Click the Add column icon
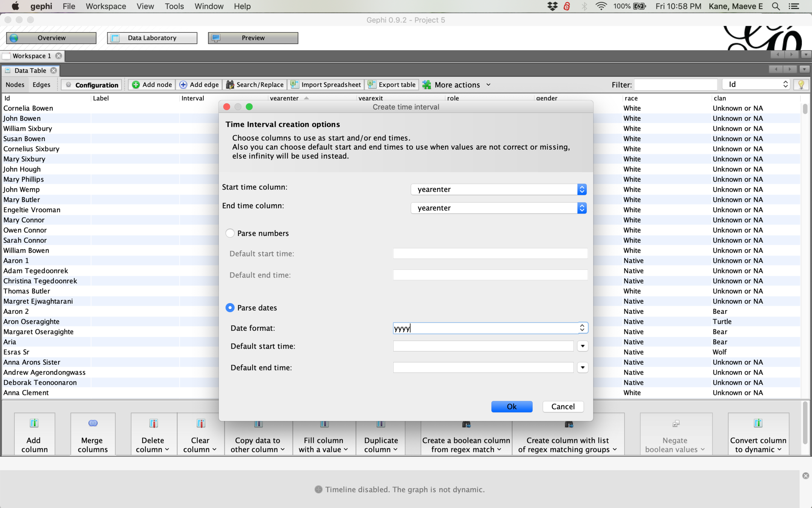This screenshot has height=508, width=812. tap(34, 423)
